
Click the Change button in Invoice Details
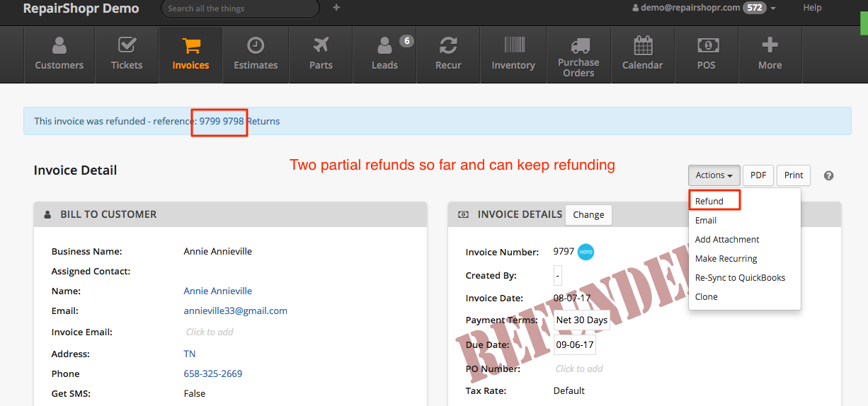click(589, 214)
